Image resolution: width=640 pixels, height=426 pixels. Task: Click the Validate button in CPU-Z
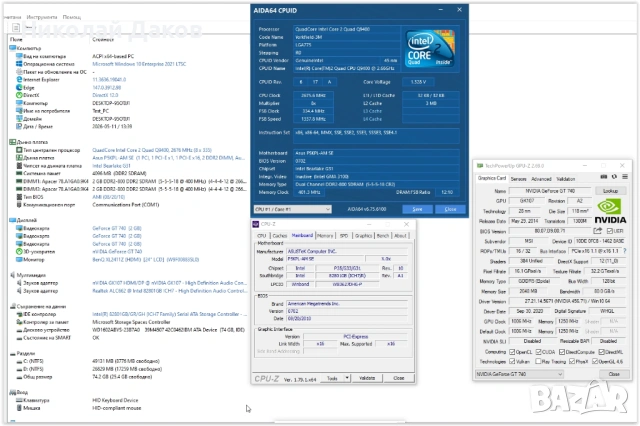pyautogui.click(x=367, y=378)
